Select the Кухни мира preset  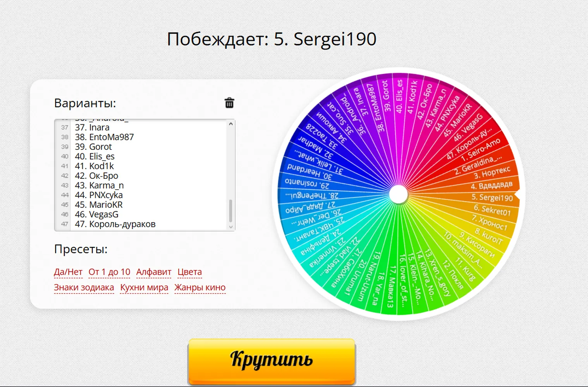[x=144, y=288]
